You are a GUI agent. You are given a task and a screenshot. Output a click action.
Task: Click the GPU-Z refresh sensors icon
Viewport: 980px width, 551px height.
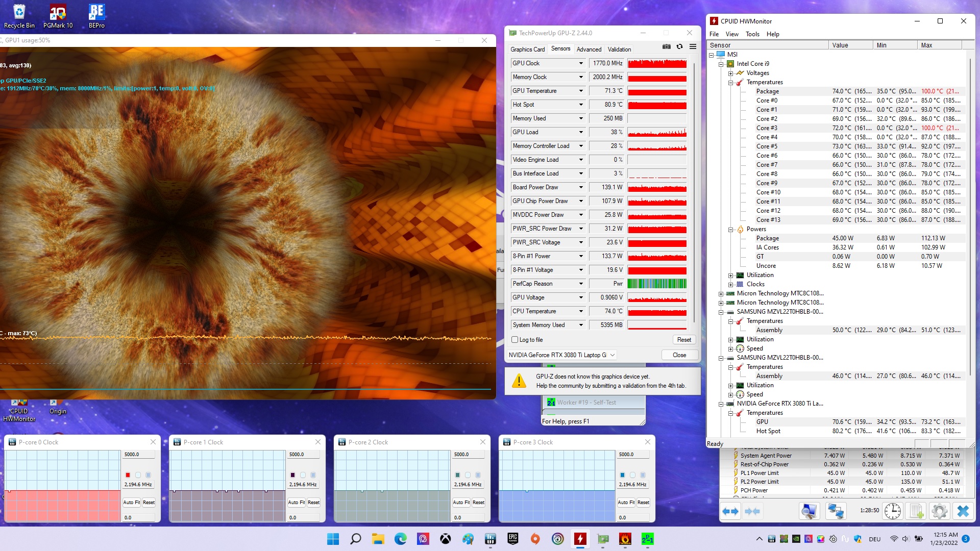[x=679, y=46]
